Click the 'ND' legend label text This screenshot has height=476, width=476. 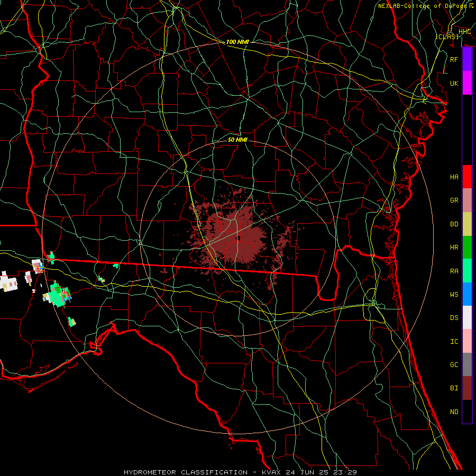(454, 411)
